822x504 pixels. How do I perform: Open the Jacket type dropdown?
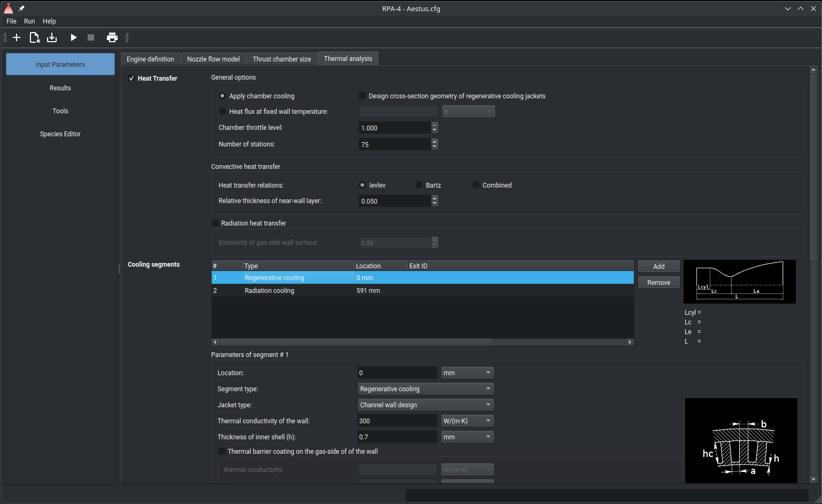click(x=425, y=405)
